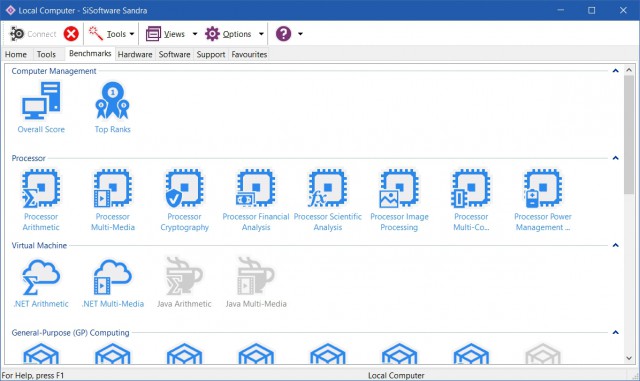The height and width of the screenshot is (381, 640).
Task: Click the Tools magic wand icon
Action: (96, 33)
